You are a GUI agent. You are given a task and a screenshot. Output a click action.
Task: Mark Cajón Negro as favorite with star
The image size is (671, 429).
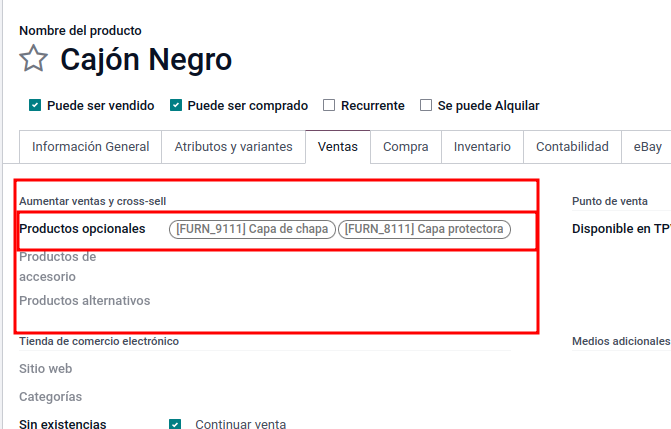tap(33, 59)
